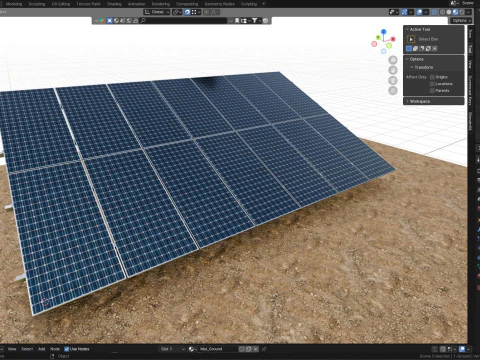Open the View menu in node editor
480x360 pixels.
(x=12, y=349)
